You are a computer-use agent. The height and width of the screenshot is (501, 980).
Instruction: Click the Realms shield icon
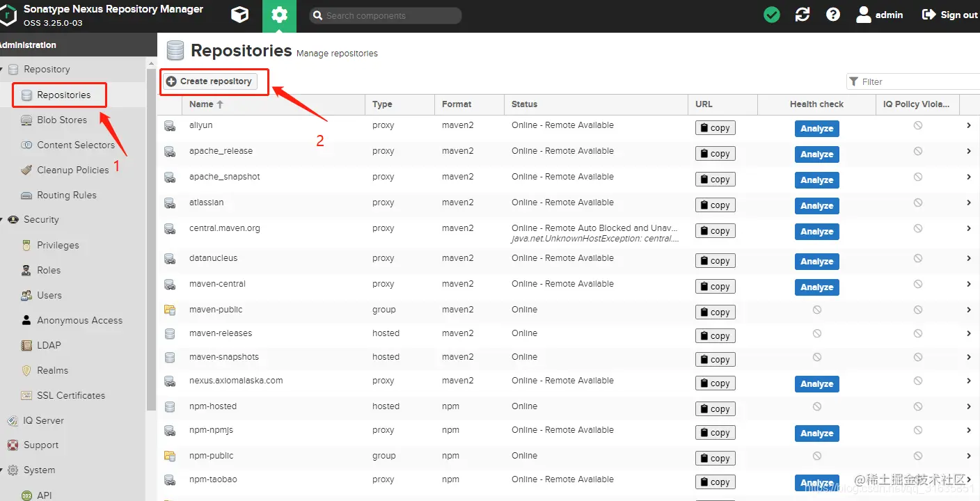[x=26, y=370]
